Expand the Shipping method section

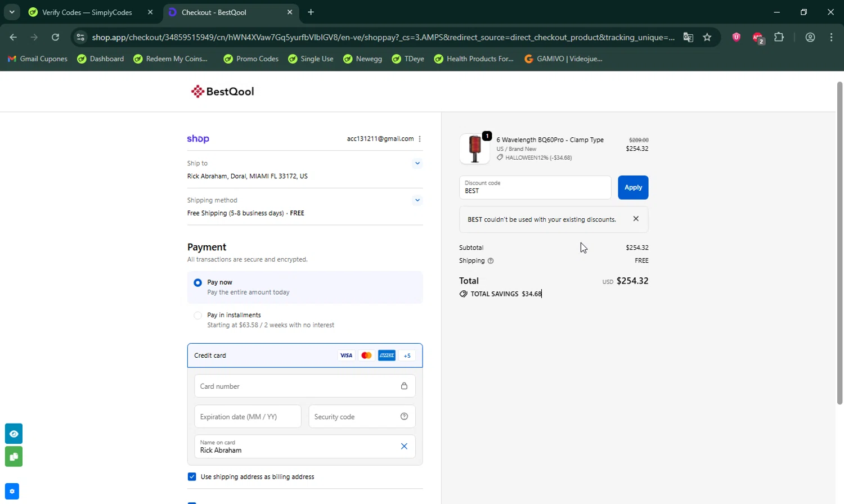click(417, 200)
